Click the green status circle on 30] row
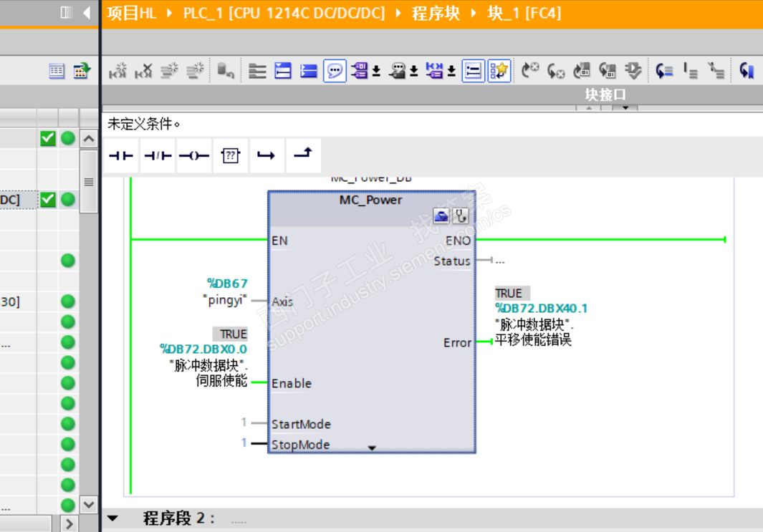The image size is (763, 532). [68, 301]
